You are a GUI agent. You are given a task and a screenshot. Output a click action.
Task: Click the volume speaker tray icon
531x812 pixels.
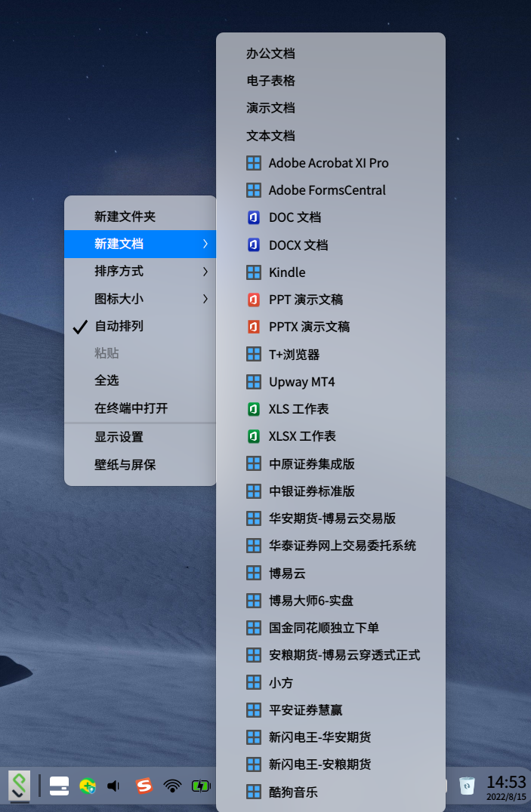(x=113, y=786)
